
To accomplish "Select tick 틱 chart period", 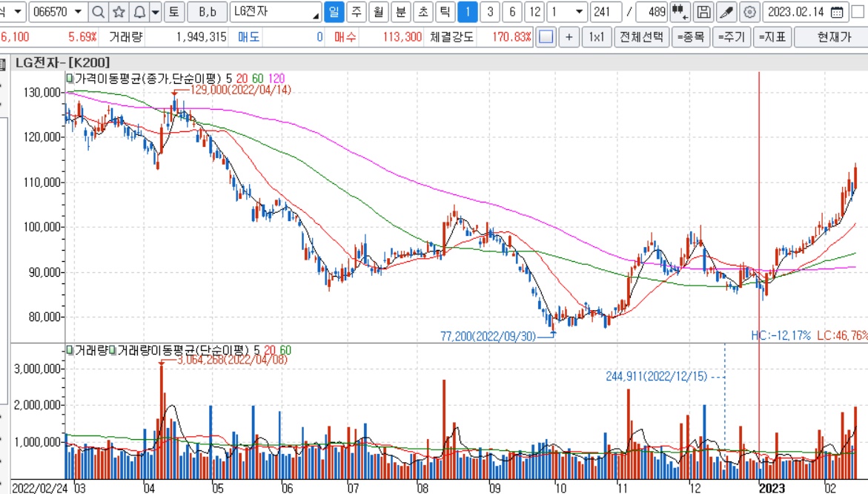I will [x=445, y=12].
